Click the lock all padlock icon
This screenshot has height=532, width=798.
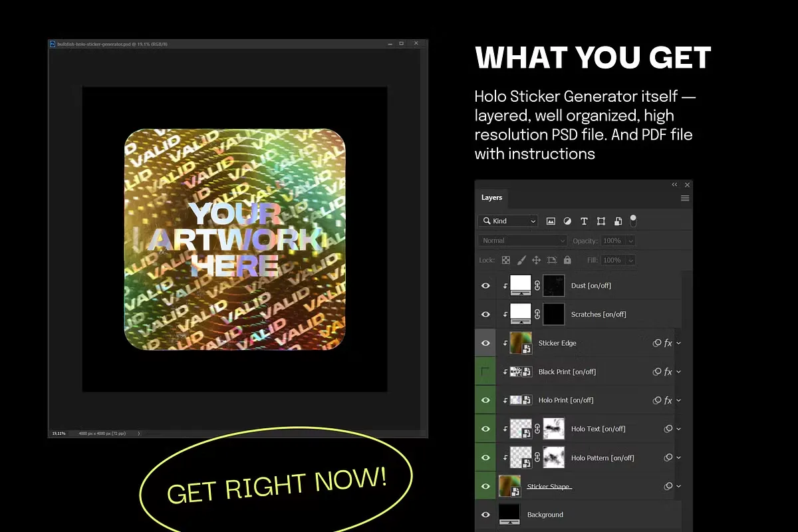(567, 260)
